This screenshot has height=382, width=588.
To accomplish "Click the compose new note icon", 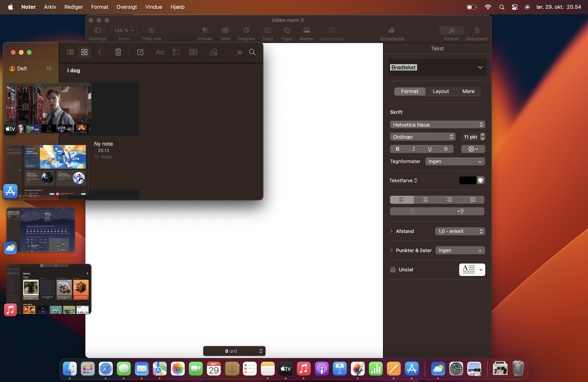I will 140,52.
